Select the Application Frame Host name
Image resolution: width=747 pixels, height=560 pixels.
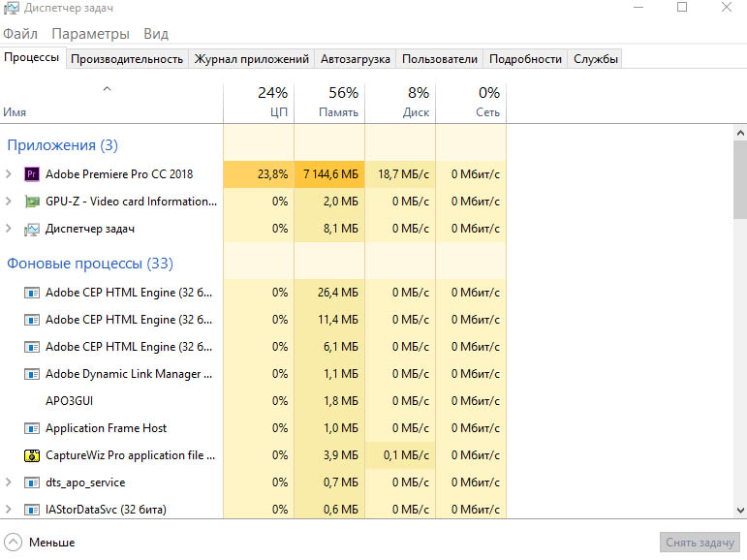[x=106, y=428]
